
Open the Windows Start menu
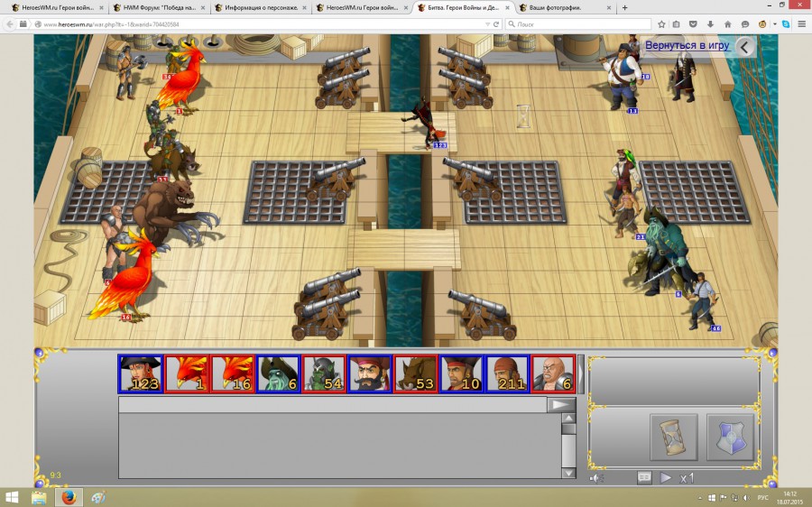tap(12, 498)
